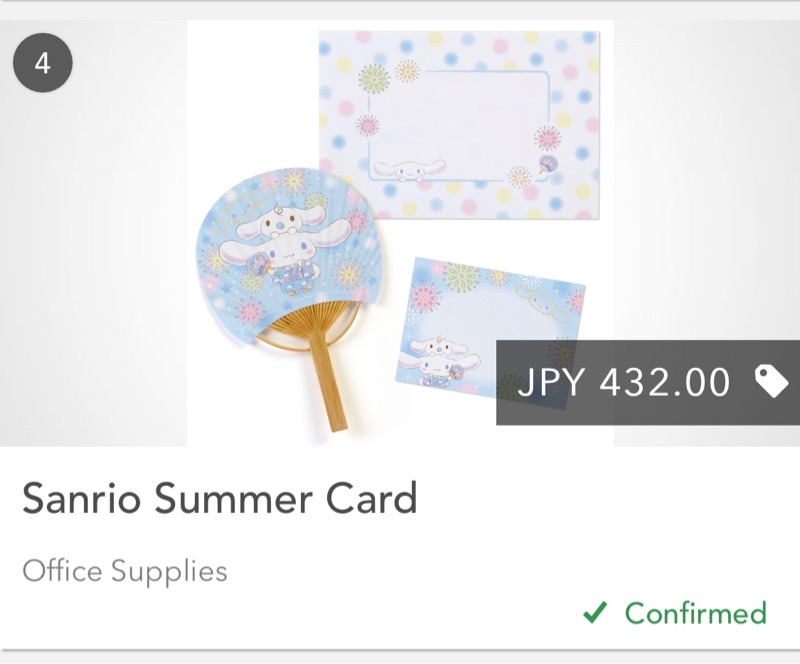This screenshot has width=800, height=664.
Task: Click Cinnamoroll peeking on the polka-dot card
Action: click(407, 171)
